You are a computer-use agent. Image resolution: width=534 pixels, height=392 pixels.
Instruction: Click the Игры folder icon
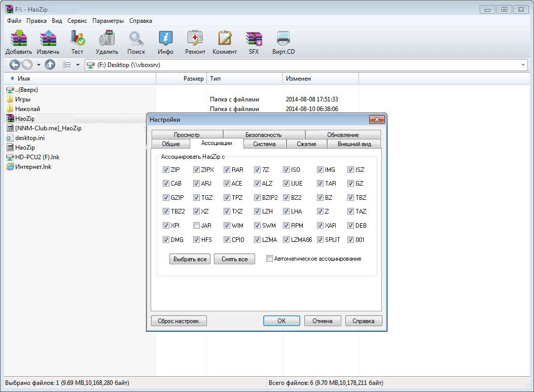click(x=10, y=99)
